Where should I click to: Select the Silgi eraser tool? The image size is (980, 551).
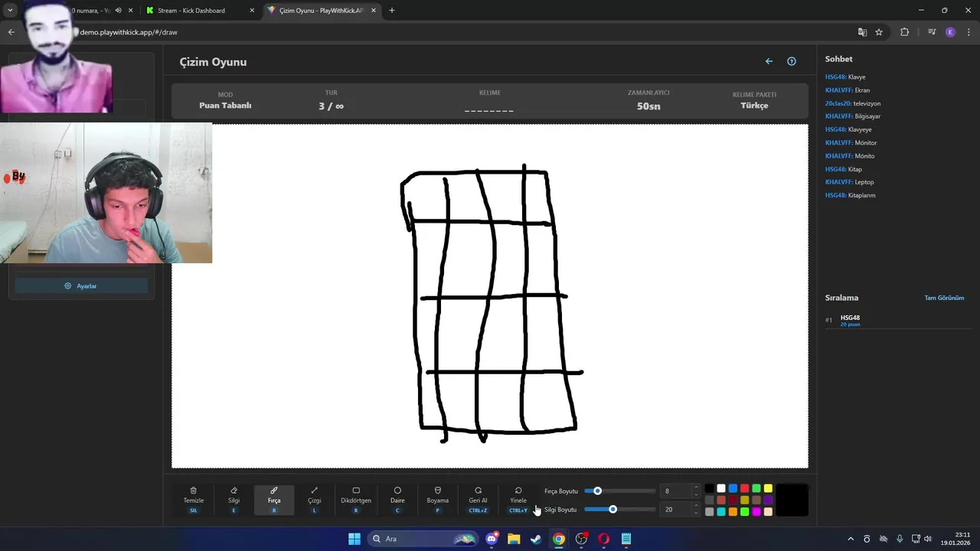pos(234,500)
